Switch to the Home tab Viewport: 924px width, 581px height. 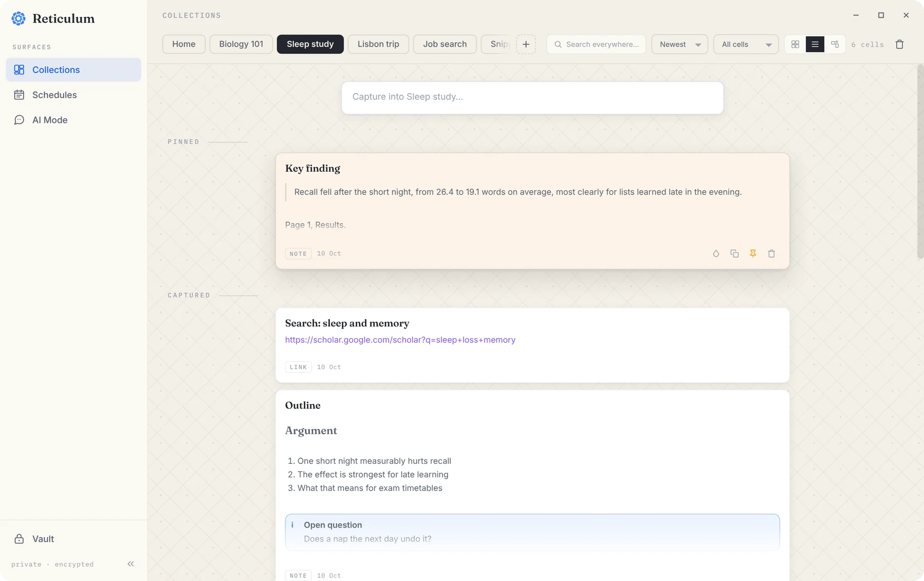pyautogui.click(x=184, y=44)
